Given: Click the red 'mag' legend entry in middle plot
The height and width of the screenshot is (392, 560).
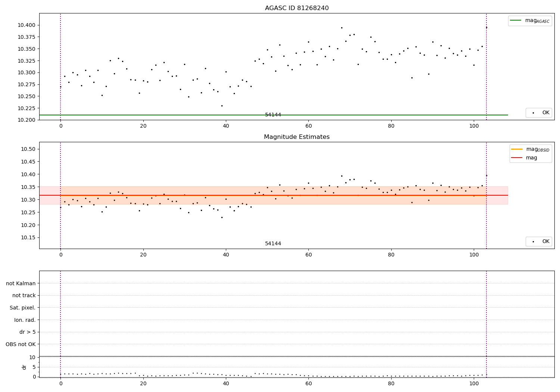Looking at the screenshot, I should click(524, 158).
